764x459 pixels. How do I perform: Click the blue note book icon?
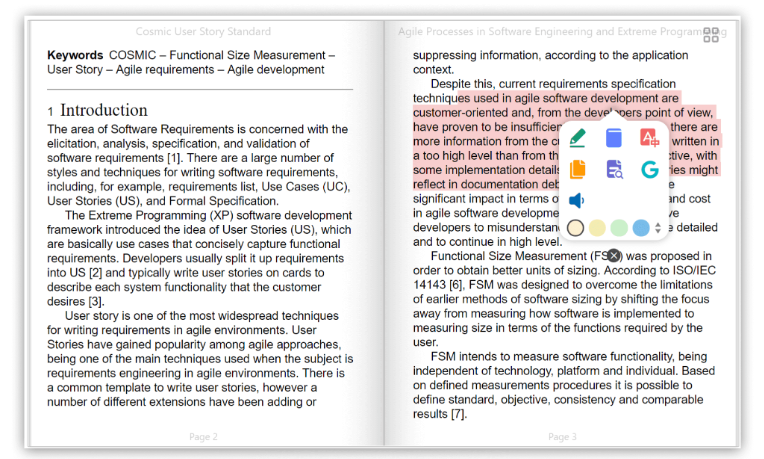[613, 139]
